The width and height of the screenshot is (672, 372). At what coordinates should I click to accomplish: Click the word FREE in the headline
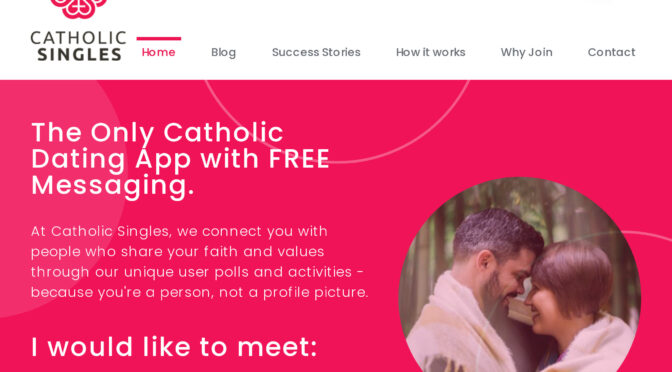(299, 159)
